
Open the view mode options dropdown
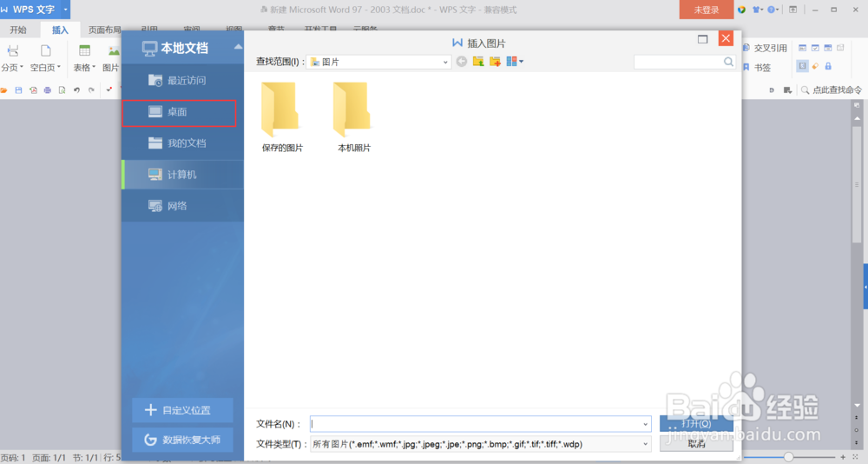pyautogui.click(x=515, y=62)
